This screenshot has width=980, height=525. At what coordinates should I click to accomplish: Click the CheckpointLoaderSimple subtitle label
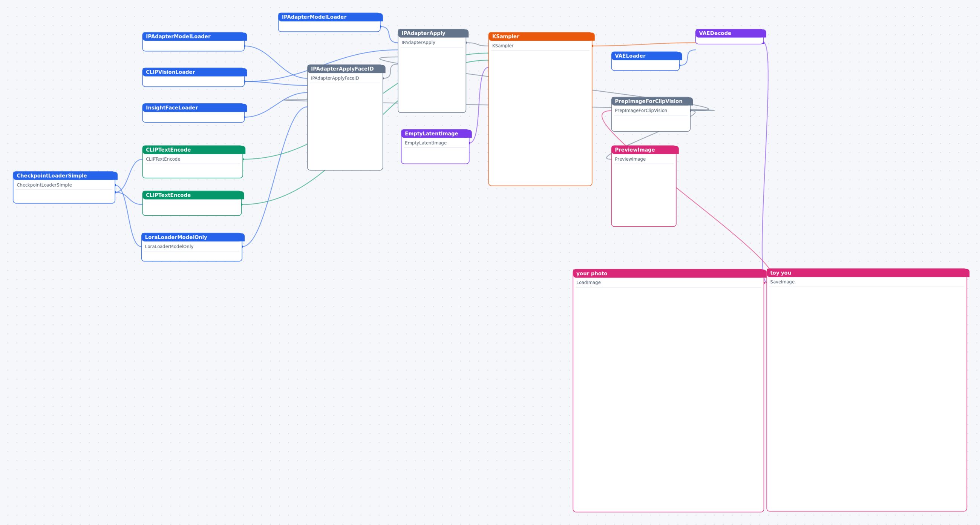[x=44, y=185]
